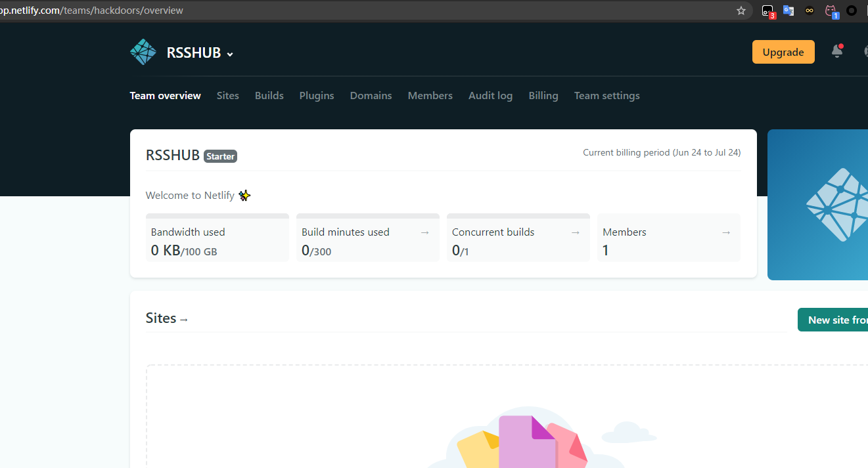Click the orange Upgrade button
This screenshot has height=468, width=868.
(783, 52)
